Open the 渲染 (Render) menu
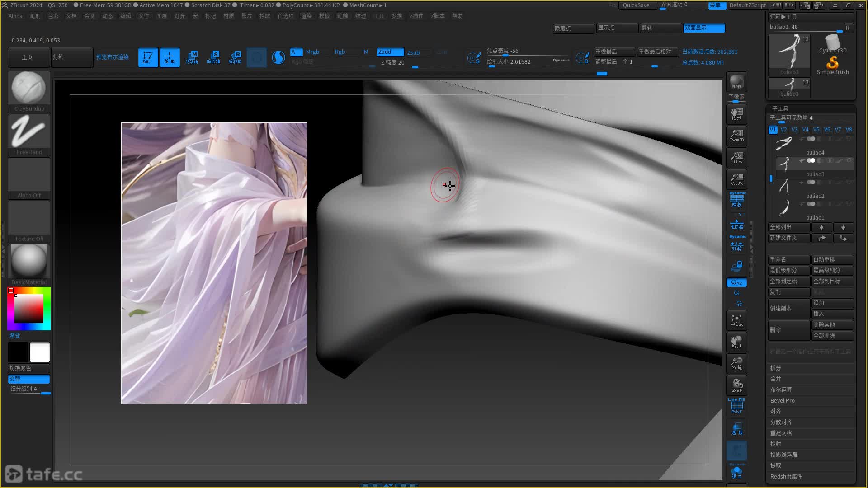 (x=307, y=16)
